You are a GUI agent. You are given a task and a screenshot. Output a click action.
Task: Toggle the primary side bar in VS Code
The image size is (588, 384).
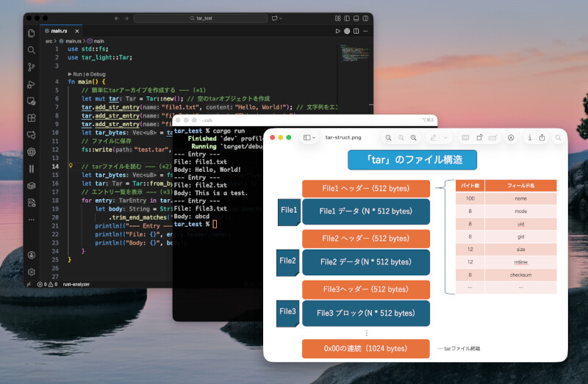pyautogui.click(x=347, y=18)
